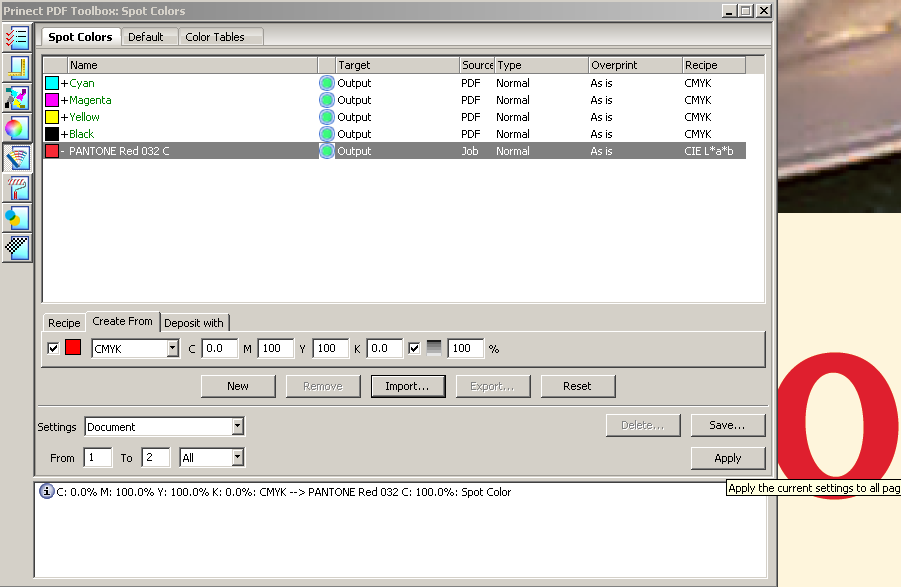Select the PANTONE Red 032 C row name

coord(119,151)
